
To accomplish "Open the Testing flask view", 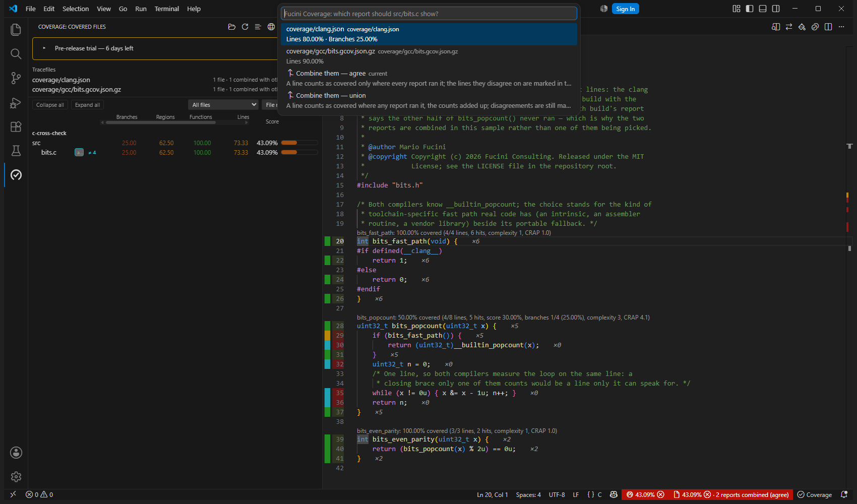I will [x=16, y=151].
